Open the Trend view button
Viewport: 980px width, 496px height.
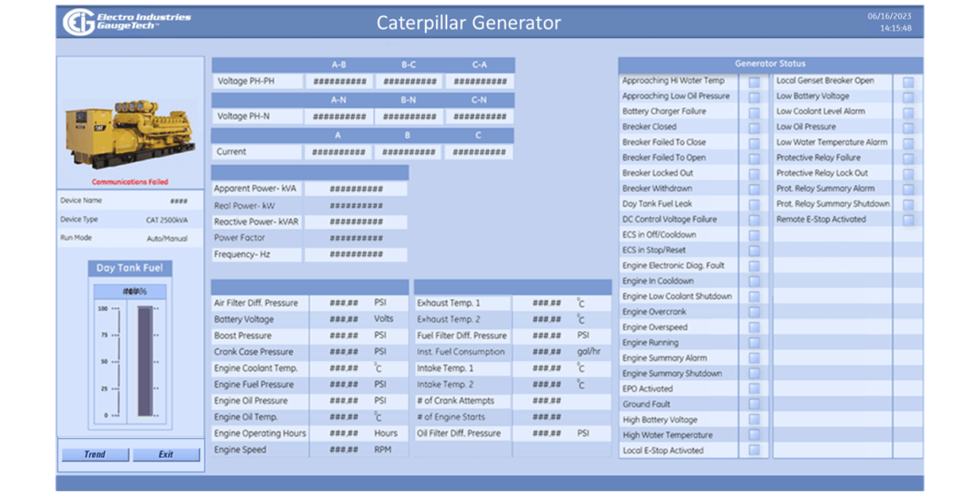coord(95,455)
